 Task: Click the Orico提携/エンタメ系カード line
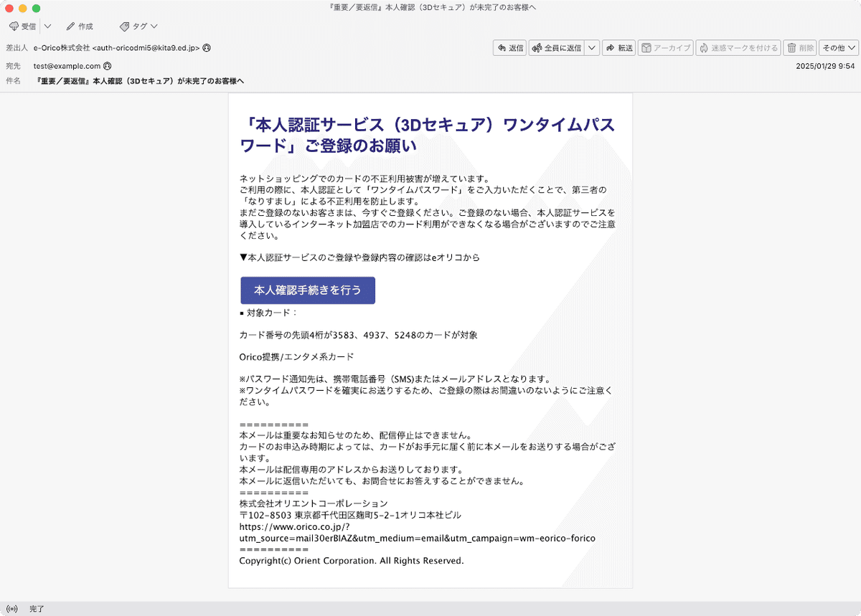(x=296, y=356)
